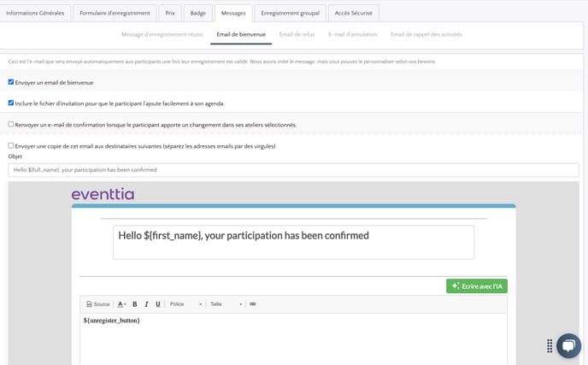The height and width of the screenshot is (365, 588).
Task: Toggle bold formatting
Action: 135,304
